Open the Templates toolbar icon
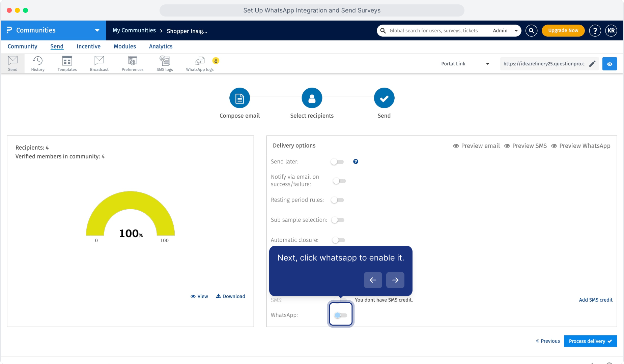Viewport: 624px width, 364px height. point(67,63)
